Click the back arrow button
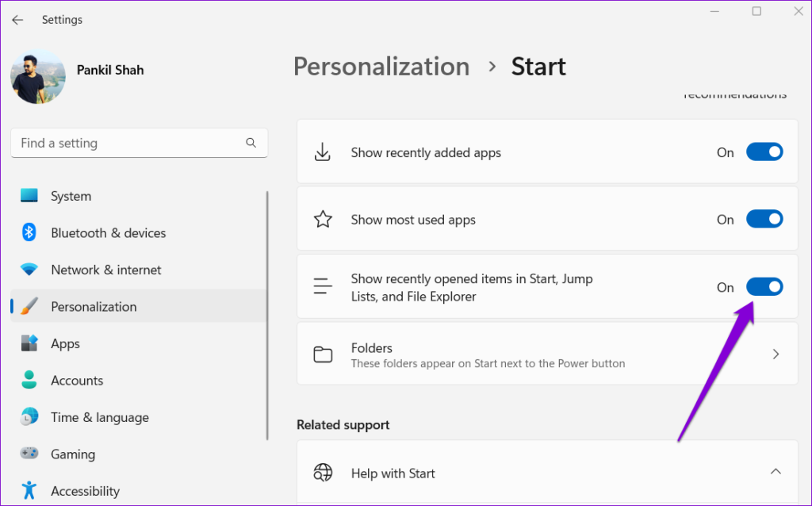 tap(17, 19)
